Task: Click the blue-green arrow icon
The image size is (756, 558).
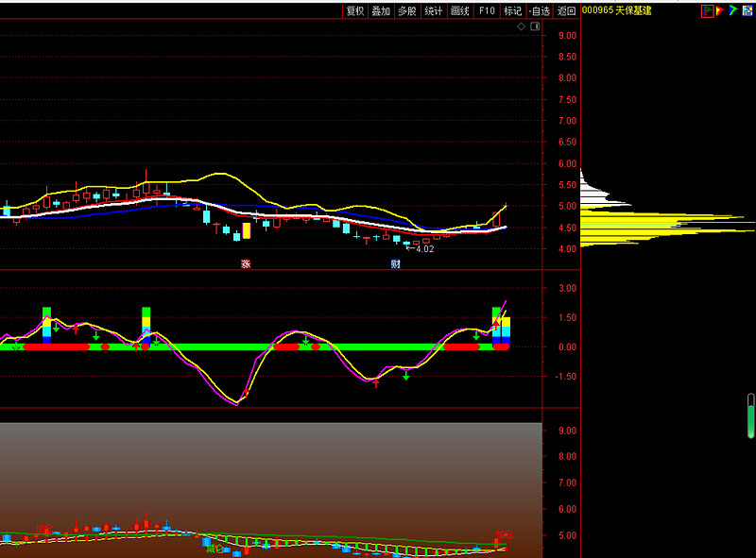Action: 733,10
